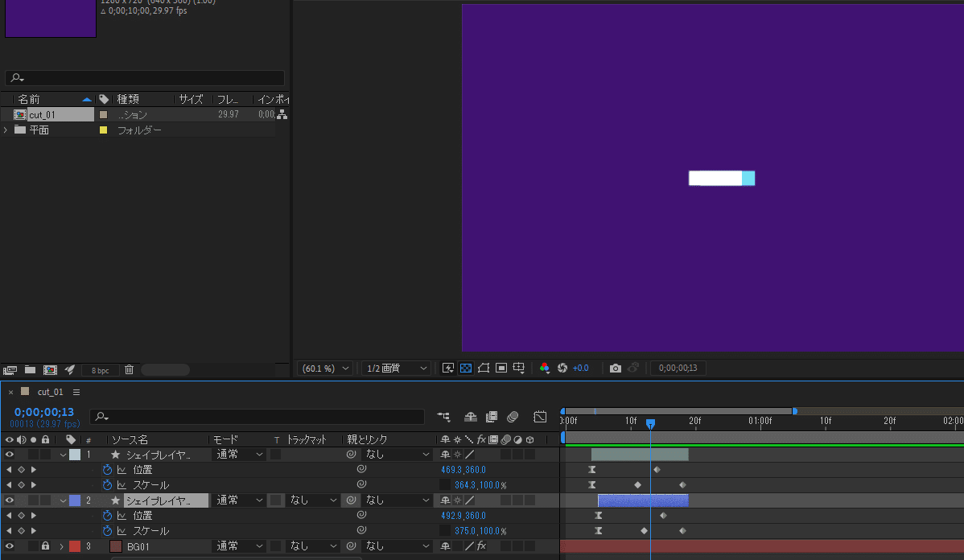The image size is (964, 560).
Task: Click the layer 2 parent pick whip
Action: tap(351, 500)
